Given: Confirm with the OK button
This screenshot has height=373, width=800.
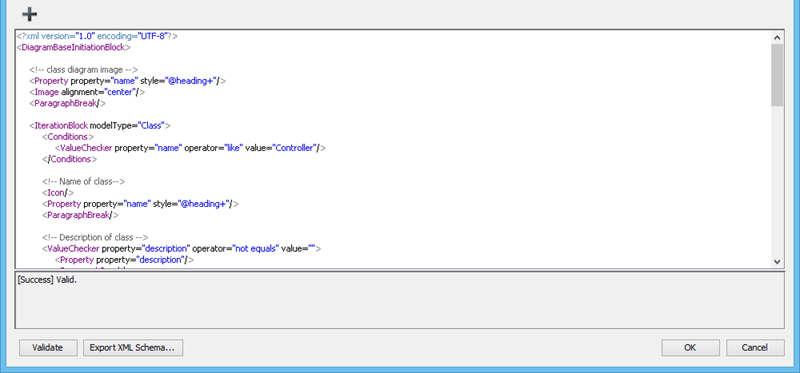Looking at the screenshot, I should point(690,347).
